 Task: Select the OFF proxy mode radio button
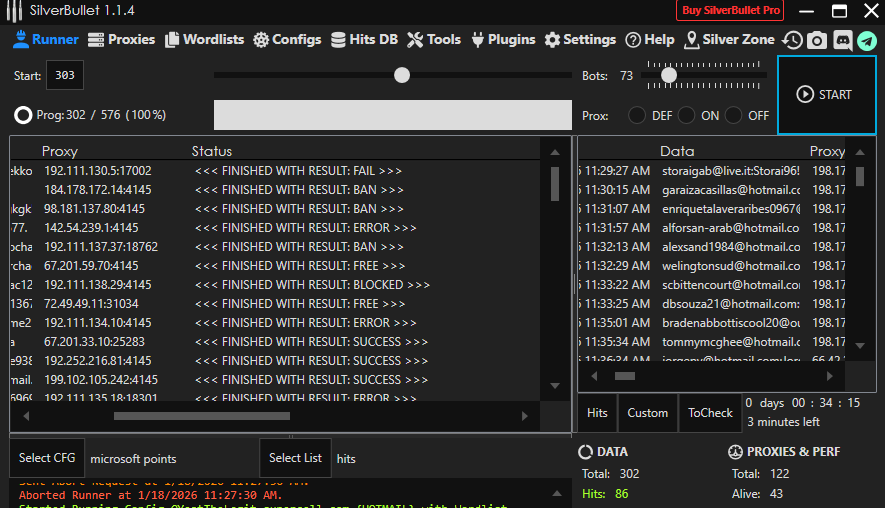[734, 115]
